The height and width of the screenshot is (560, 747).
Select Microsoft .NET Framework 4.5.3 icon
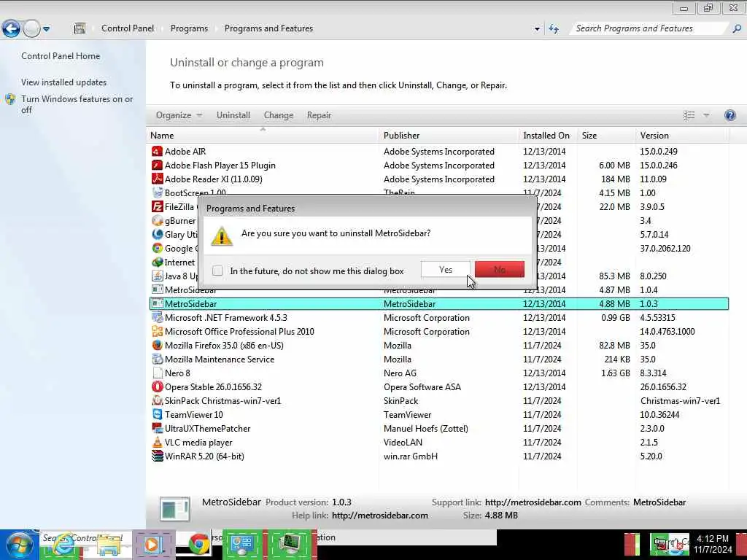point(158,318)
